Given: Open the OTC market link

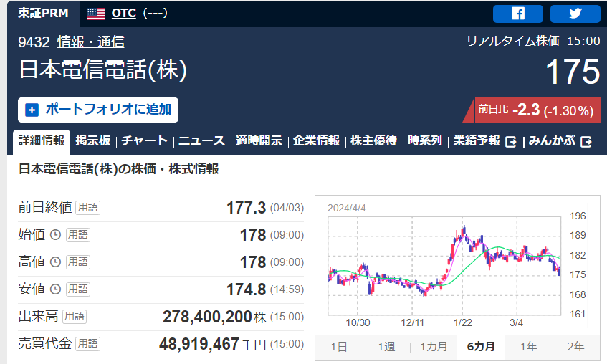Looking at the screenshot, I should click(124, 14).
